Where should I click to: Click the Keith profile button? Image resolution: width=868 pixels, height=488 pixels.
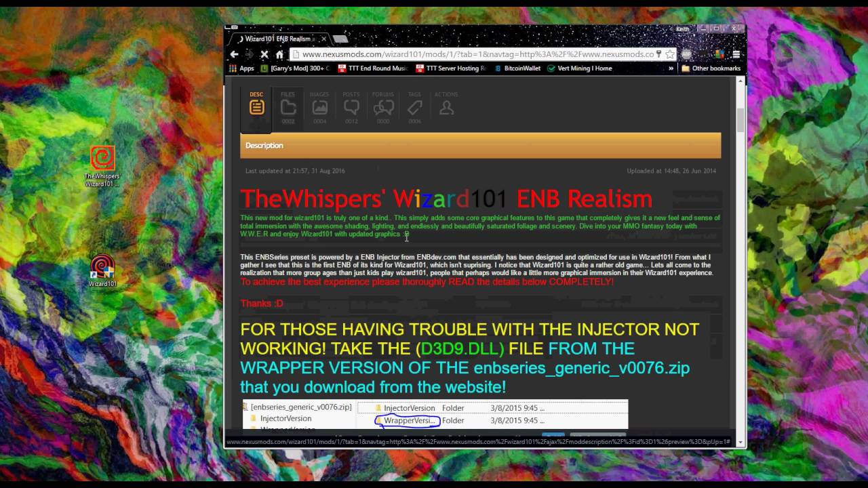[683, 29]
